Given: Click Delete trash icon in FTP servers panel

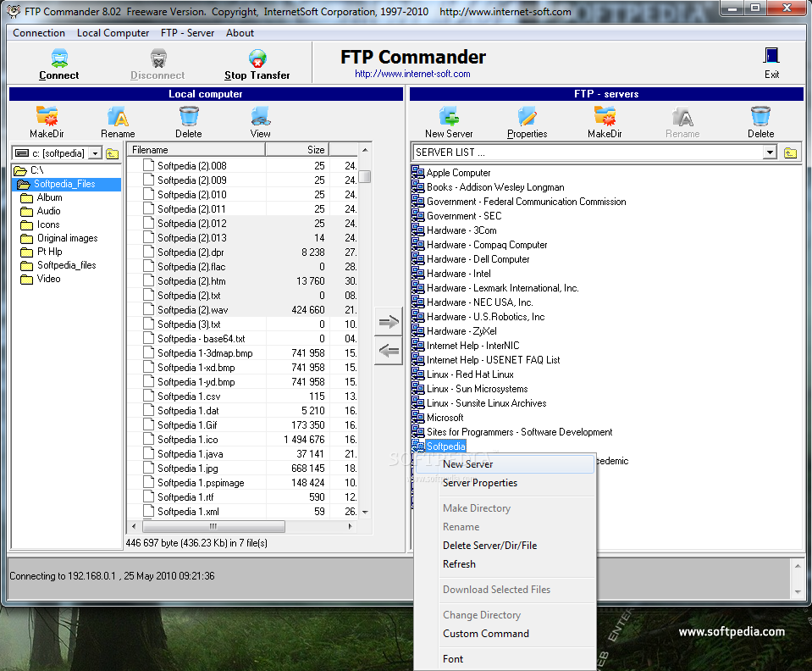Looking at the screenshot, I should (760, 116).
